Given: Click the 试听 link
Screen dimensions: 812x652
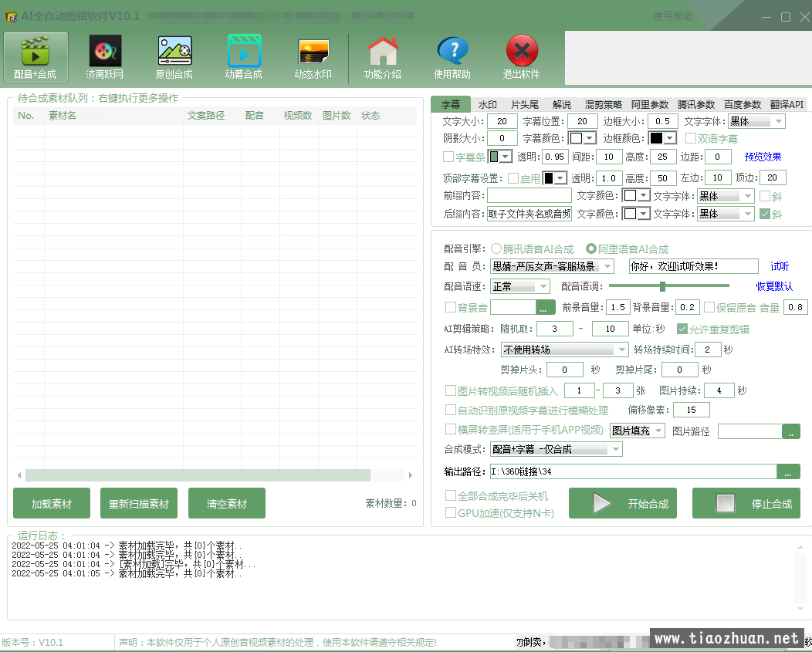Looking at the screenshot, I should (780, 266).
